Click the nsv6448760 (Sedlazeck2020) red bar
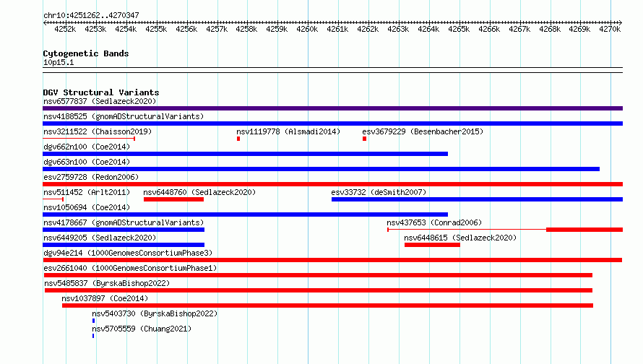This screenshot has height=364, width=643. click(x=173, y=199)
